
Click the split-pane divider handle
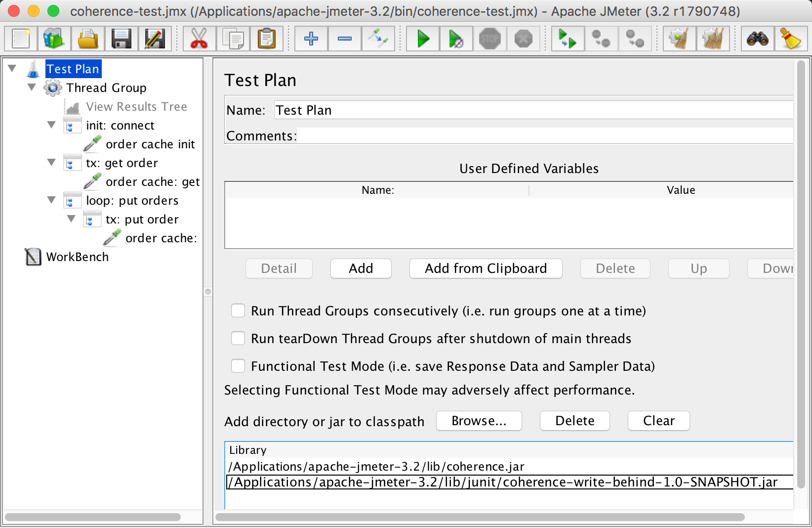[x=208, y=292]
